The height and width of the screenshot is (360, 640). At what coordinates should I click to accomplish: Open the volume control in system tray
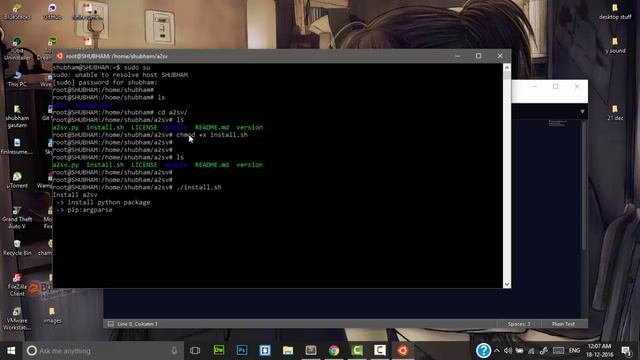pos(508,351)
